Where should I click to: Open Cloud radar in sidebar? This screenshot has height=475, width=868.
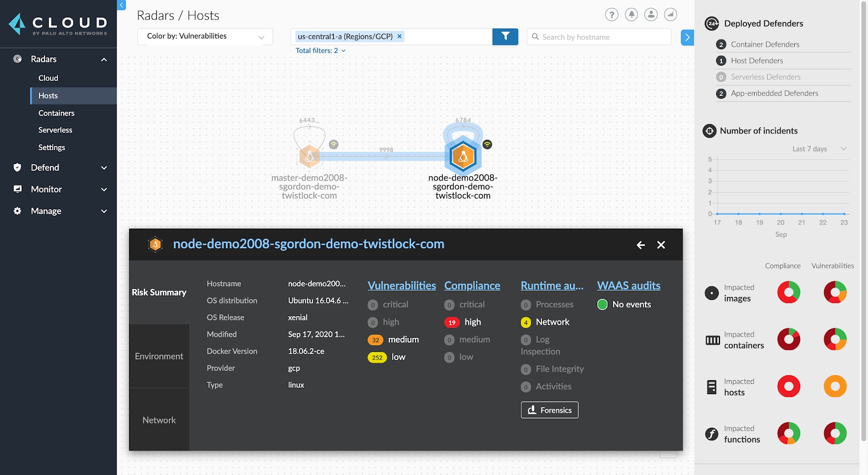pos(48,78)
